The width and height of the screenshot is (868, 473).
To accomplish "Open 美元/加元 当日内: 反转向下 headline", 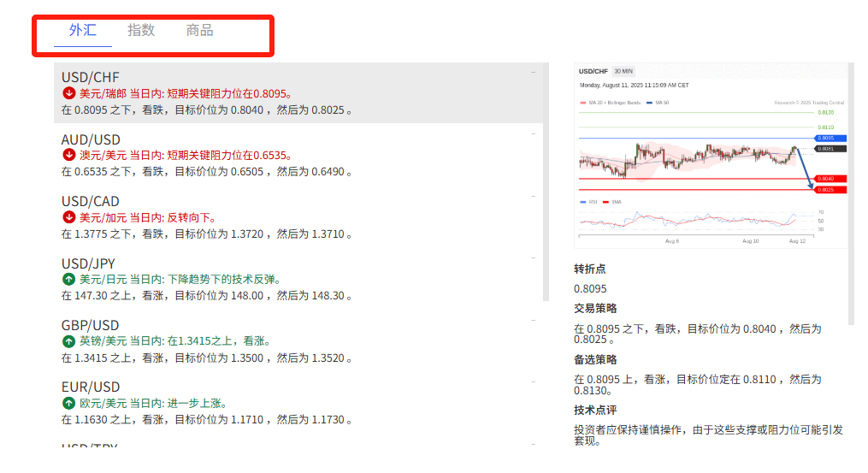I will click(148, 217).
